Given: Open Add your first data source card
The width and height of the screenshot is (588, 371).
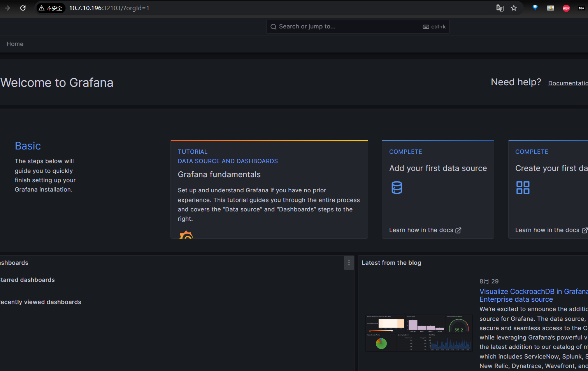Looking at the screenshot, I should (438, 190).
